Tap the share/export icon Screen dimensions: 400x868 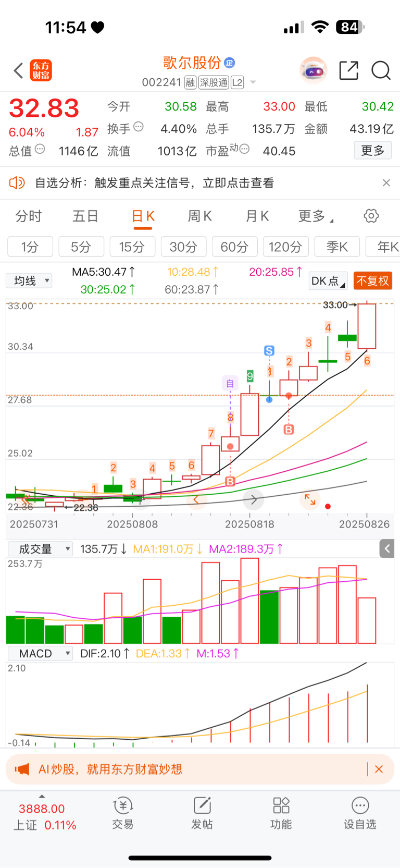click(349, 70)
